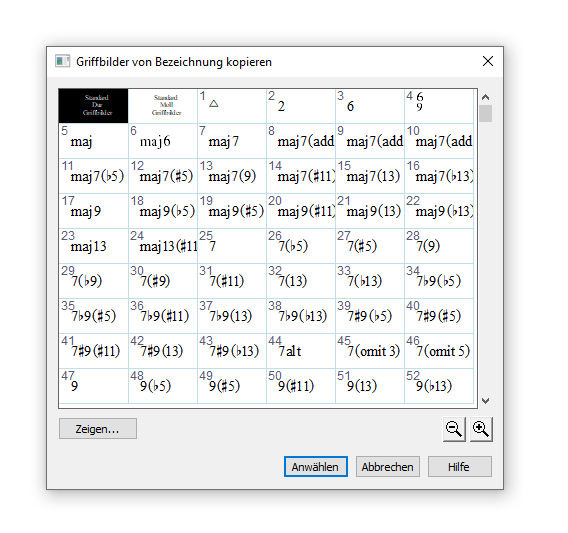The height and width of the screenshot is (533, 568).
Task: Select cell 6 "maj6"
Action: [x=163, y=141]
